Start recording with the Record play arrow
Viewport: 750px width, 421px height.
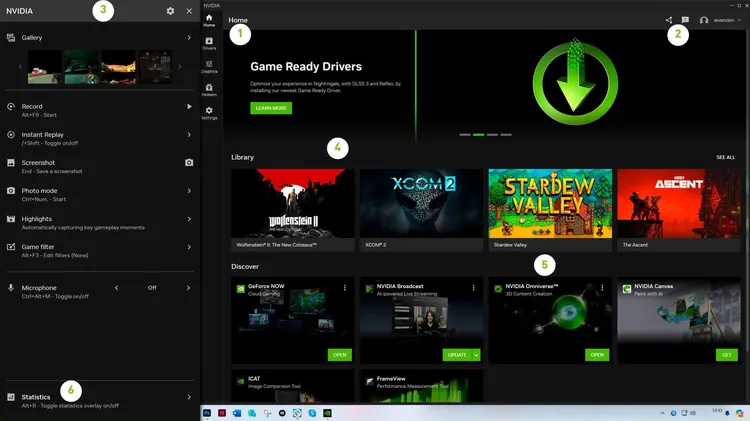[189, 106]
